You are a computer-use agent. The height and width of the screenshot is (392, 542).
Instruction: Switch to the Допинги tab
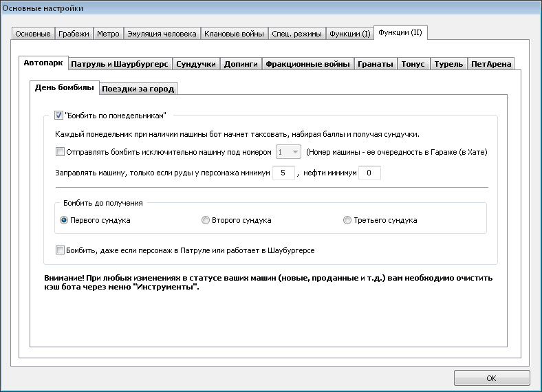click(x=241, y=64)
